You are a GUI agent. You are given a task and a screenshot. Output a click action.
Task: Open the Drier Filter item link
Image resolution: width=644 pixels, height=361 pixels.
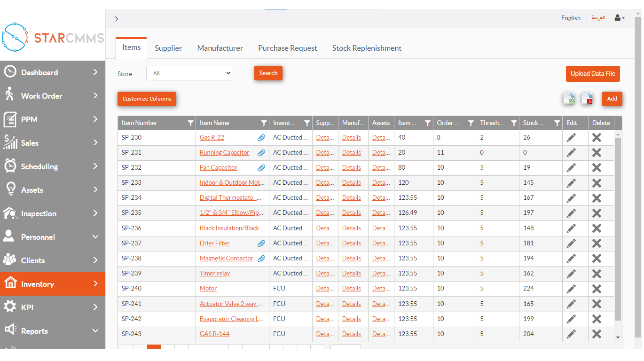click(215, 243)
